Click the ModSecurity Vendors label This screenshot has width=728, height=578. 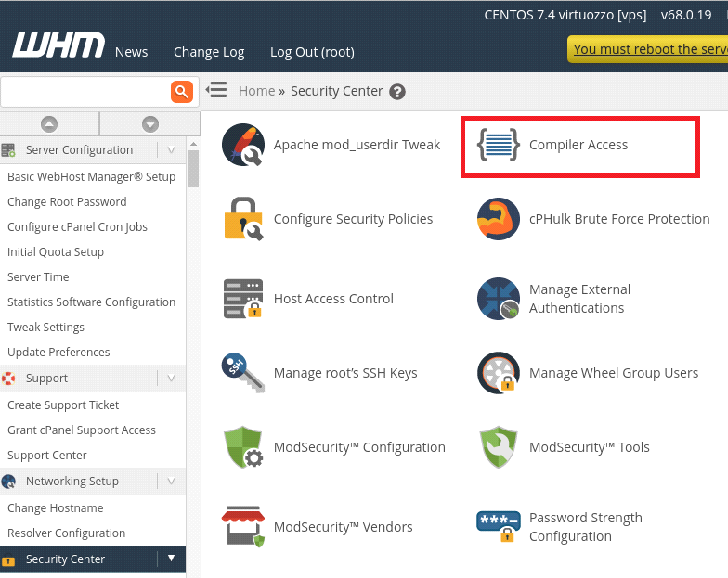point(344,527)
